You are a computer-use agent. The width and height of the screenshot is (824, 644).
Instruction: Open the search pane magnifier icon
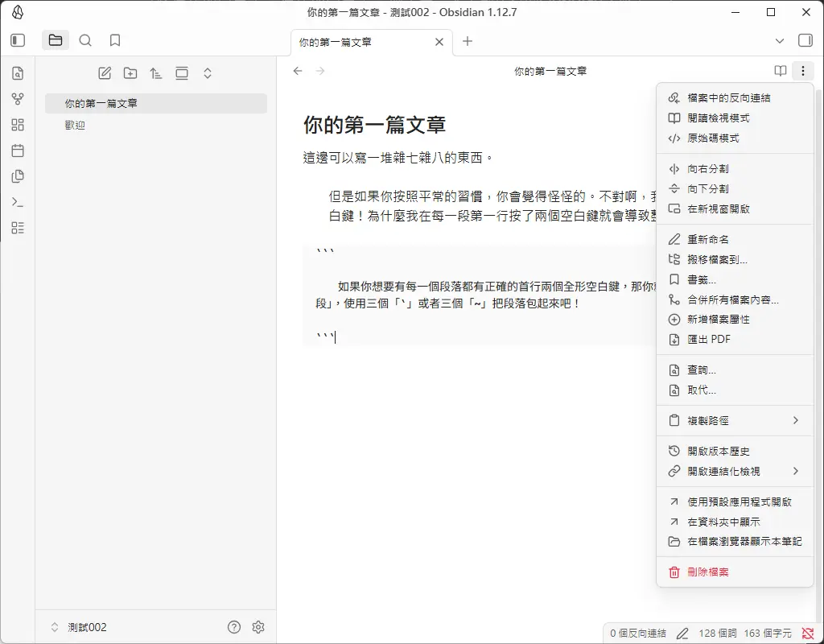(x=85, y=40)
